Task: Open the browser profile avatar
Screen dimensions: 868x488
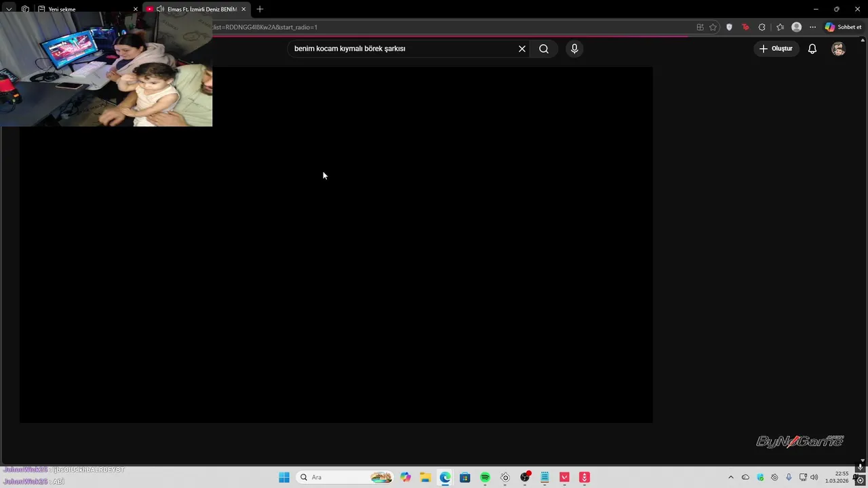Action: [x=797, y=27]
